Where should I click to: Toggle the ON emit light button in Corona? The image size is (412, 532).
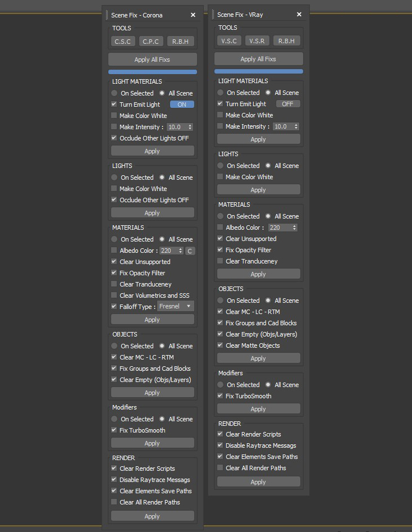click(182, 104)
